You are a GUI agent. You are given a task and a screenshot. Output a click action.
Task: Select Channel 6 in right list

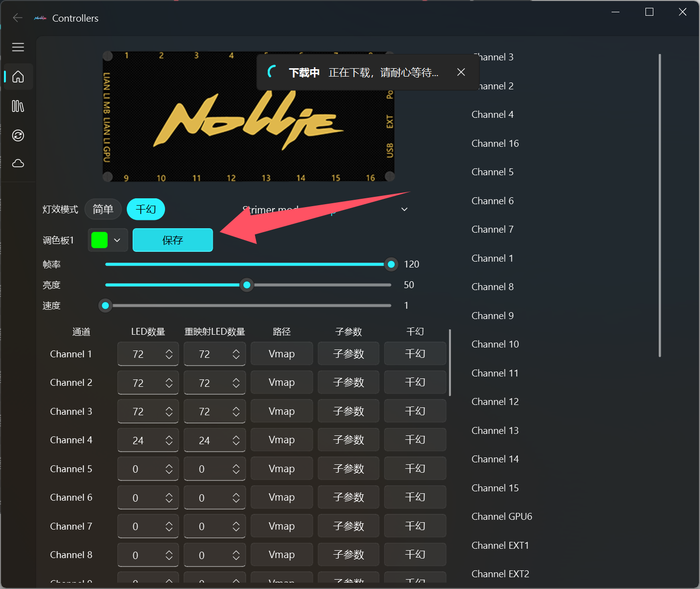coord(493,201)
